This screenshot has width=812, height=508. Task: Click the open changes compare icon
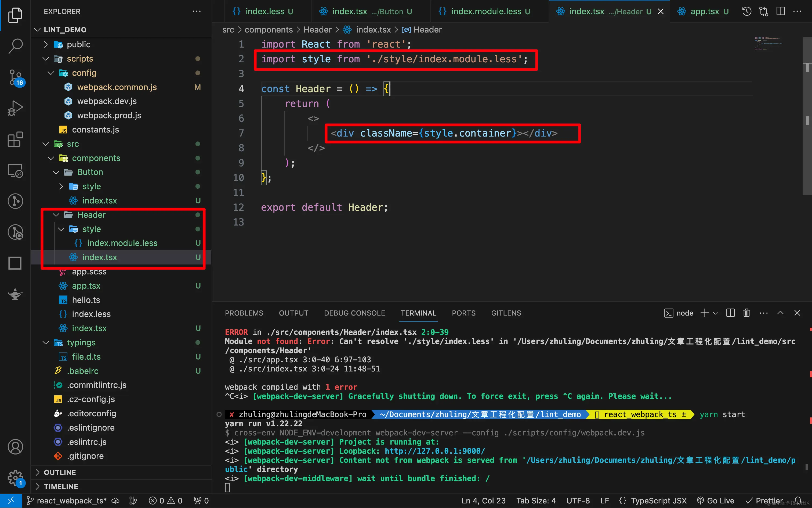[x=764, y=11]
